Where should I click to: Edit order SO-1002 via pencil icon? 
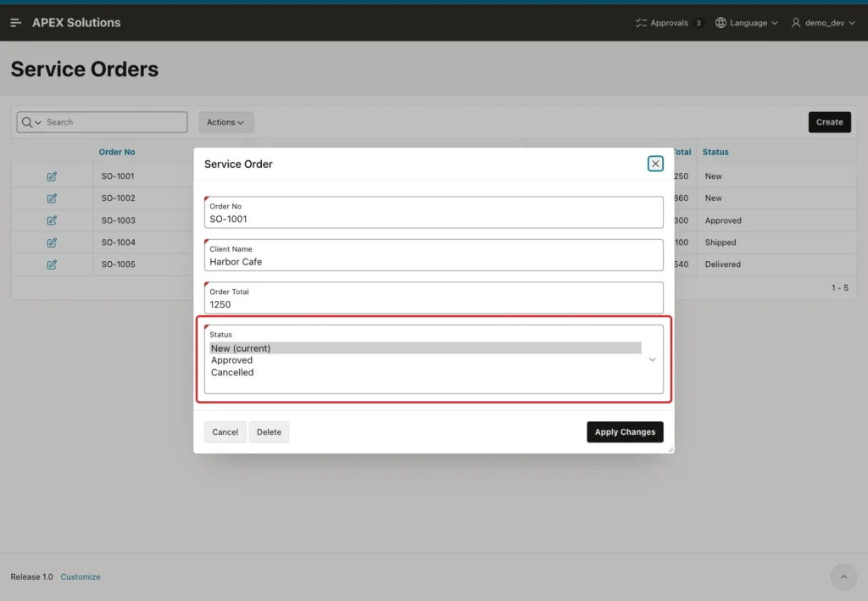pos(52,198)
